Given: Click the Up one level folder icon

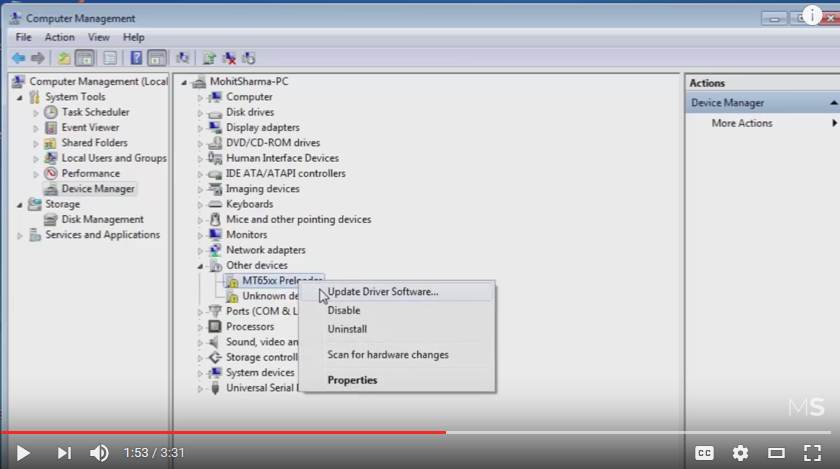Looking at the screenshot, I should (x=64, y=58).
